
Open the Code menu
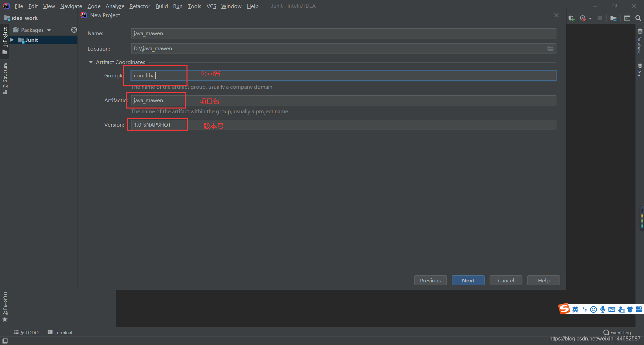94,6
